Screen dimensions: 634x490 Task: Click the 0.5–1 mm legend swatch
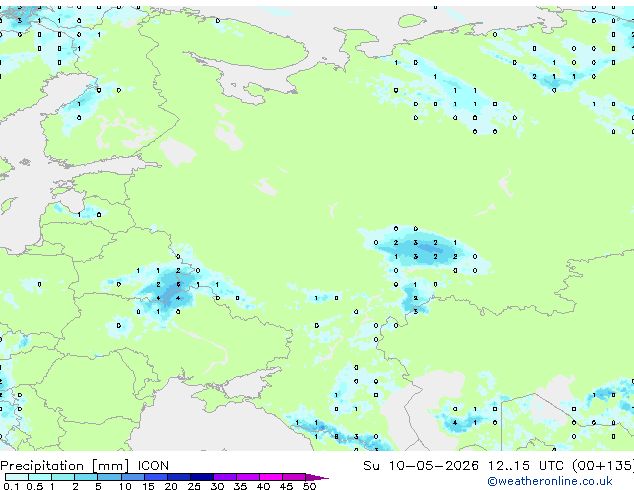40,477
